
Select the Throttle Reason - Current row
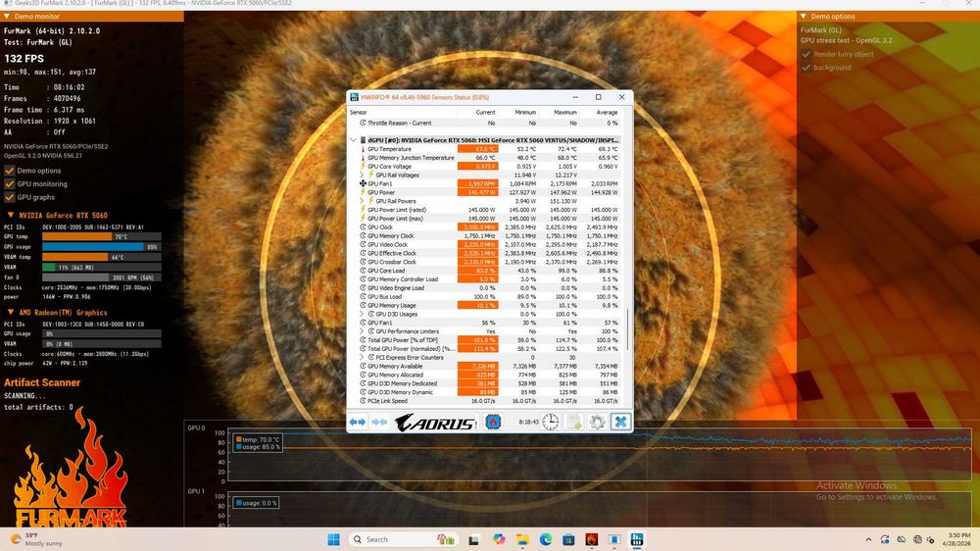(490, 124)
